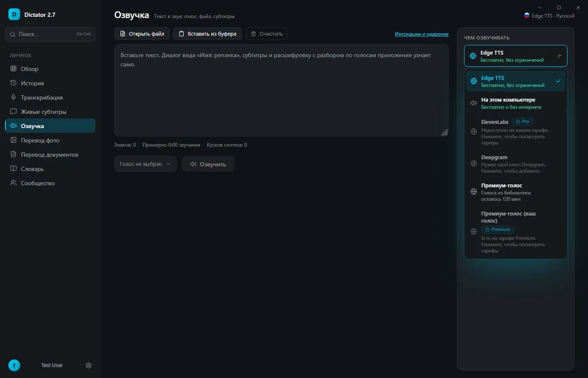Screen dimensions: 588x378
Task: Click the Кусков синтеза: 0 label
Action: 227,145
